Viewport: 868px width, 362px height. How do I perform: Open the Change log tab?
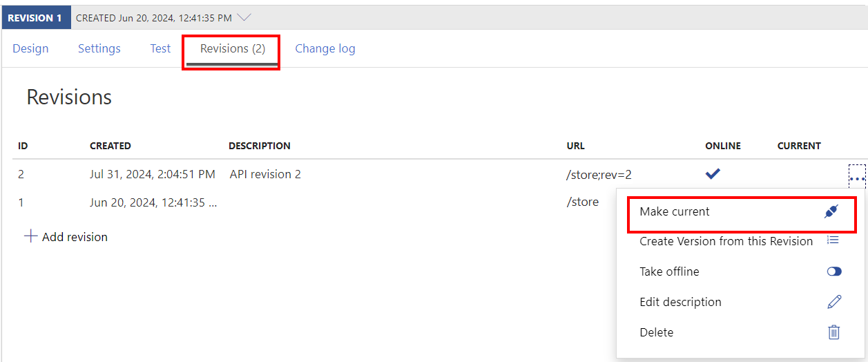click(325, 48)
